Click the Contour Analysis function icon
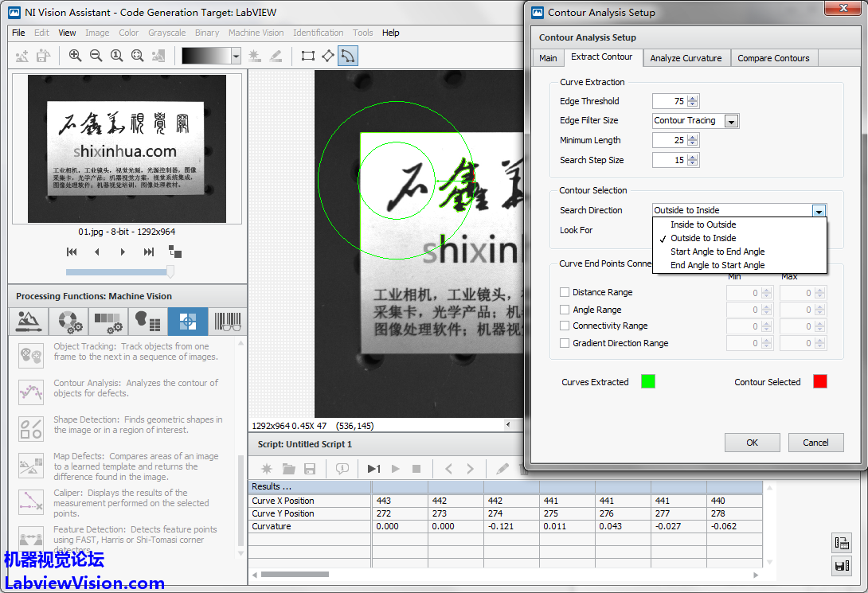This screenshot has height=593, width=868. click(31, 392)
